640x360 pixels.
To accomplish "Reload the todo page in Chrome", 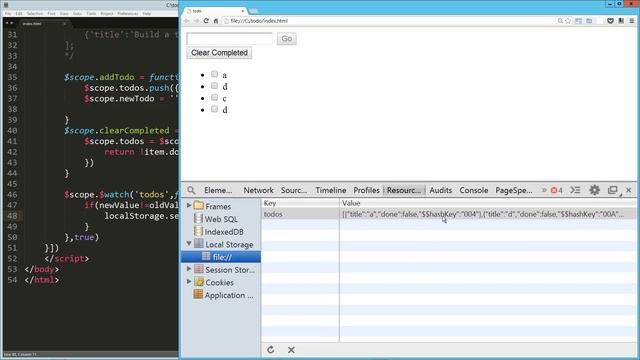I will coord(206,21).
